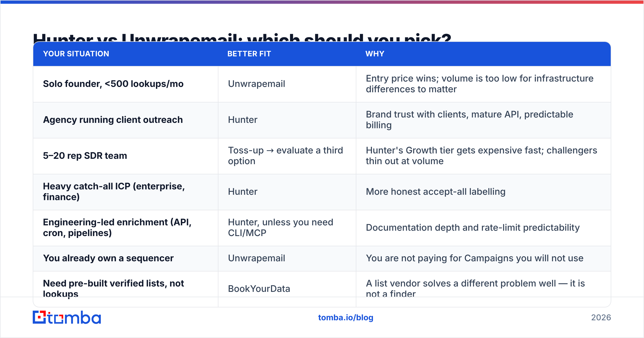Screen dimensions: 644x338
Task: Click the '2026' year label
Action: [601, 317]
